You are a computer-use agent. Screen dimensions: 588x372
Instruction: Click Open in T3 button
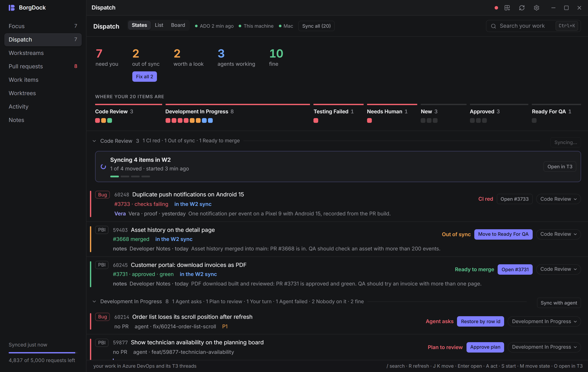coord(560,167)
